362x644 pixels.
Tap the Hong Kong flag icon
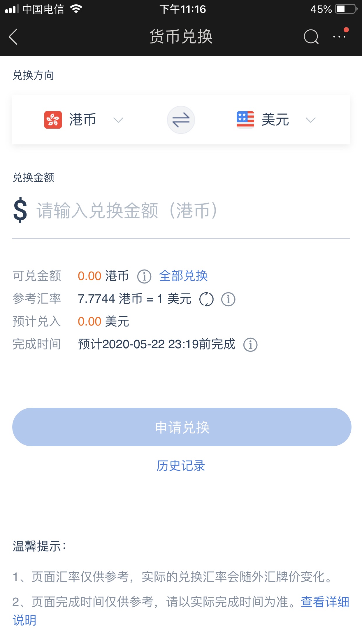[x=53, y=120]
